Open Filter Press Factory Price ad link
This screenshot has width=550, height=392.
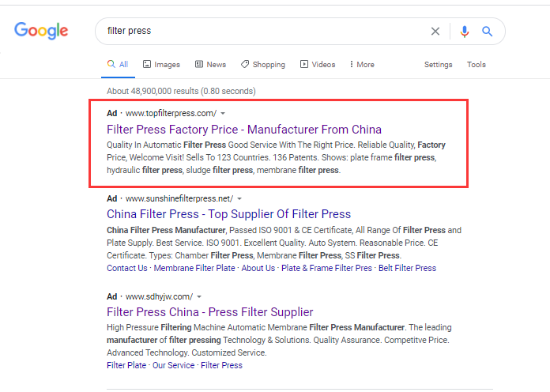click(244, 130)
